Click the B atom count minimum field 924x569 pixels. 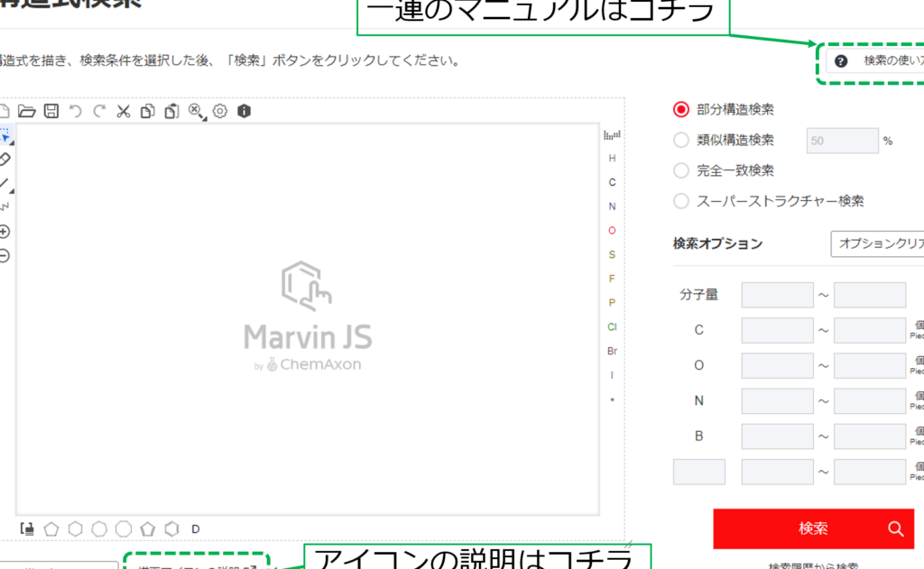pyautogui.click(x=777, y=436)
